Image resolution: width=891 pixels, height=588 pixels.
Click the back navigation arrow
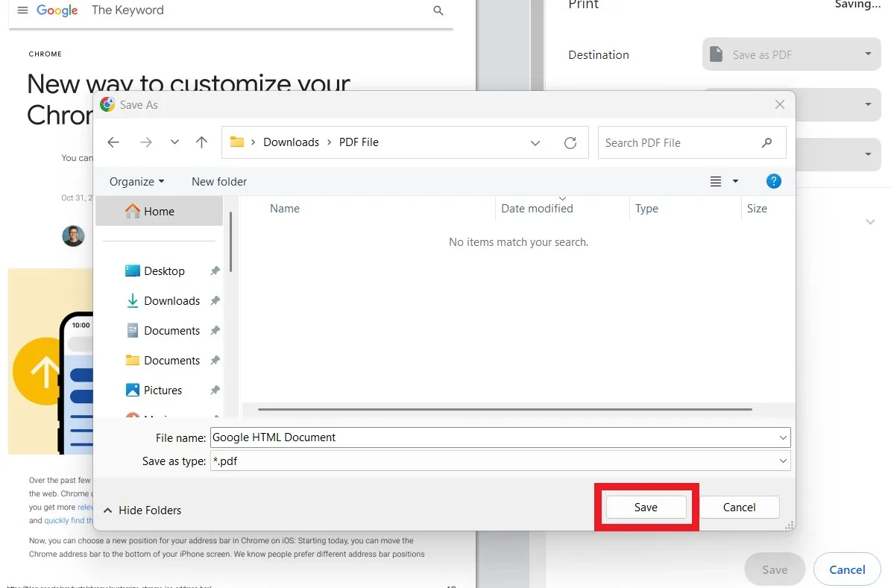[x=113, y=142]
